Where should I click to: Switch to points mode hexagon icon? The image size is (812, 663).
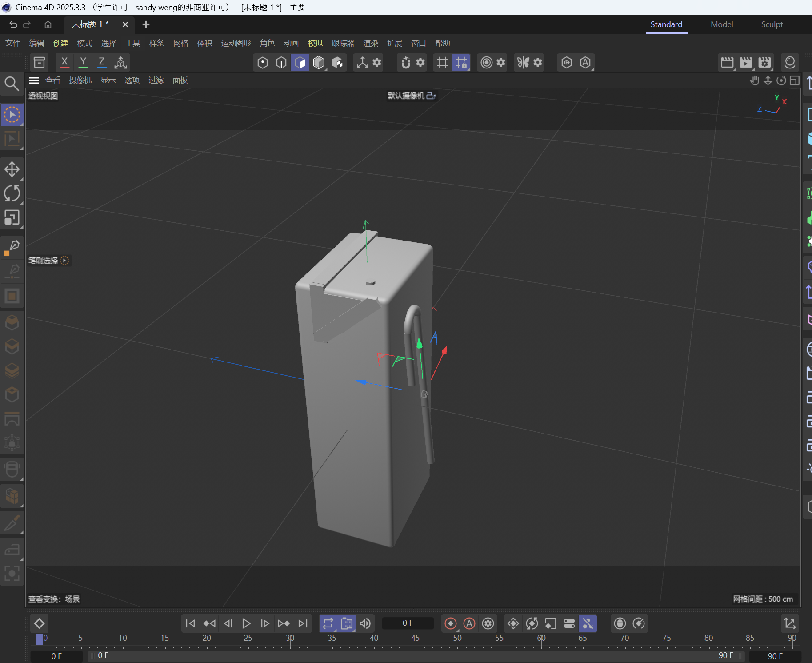coord(263,63)
